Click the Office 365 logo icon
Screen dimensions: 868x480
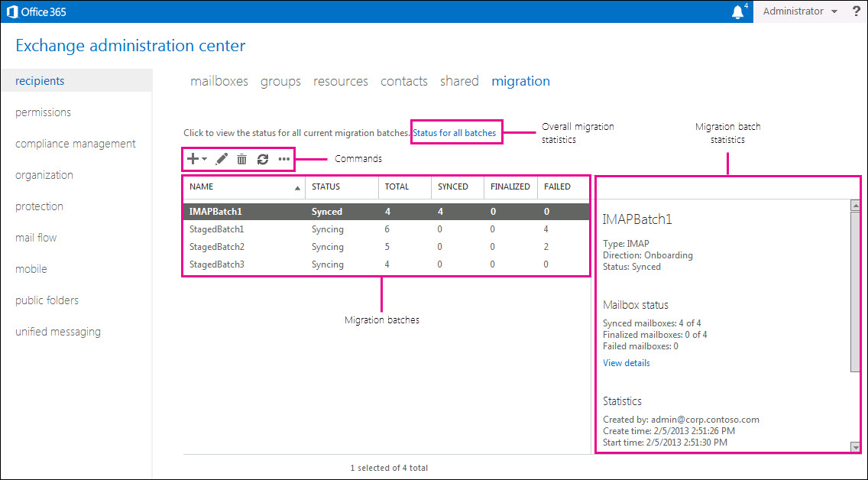[x=12, y=11]
